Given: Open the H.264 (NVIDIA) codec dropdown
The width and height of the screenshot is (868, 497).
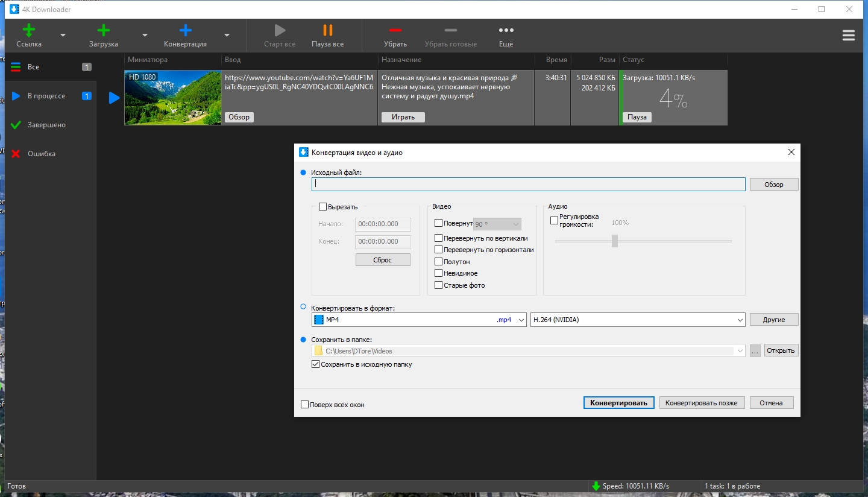Looking at the screenshot, I should click(740, 320).
